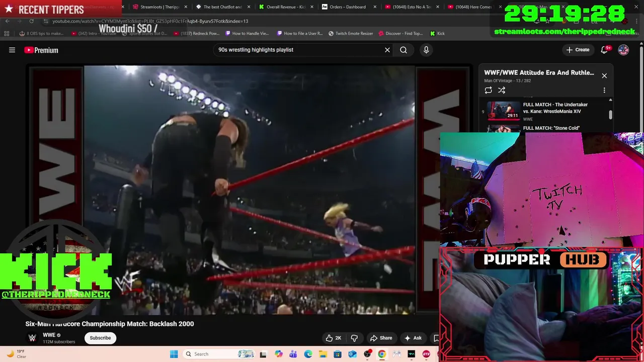Start voice search with microphone
This screenshot has width=644, height=362.
coord(426,50)
